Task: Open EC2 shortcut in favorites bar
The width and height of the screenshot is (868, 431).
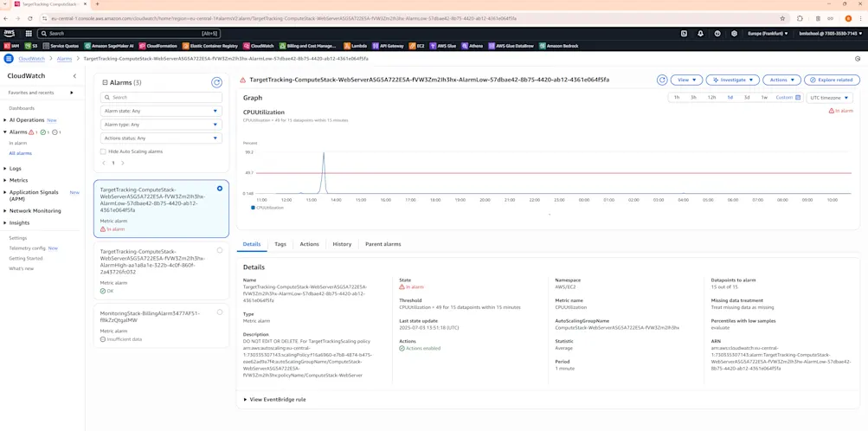Action: click(417, 46)
